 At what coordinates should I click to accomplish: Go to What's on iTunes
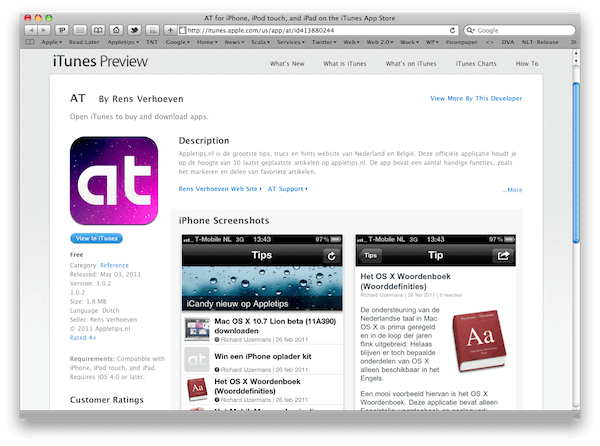411,64
